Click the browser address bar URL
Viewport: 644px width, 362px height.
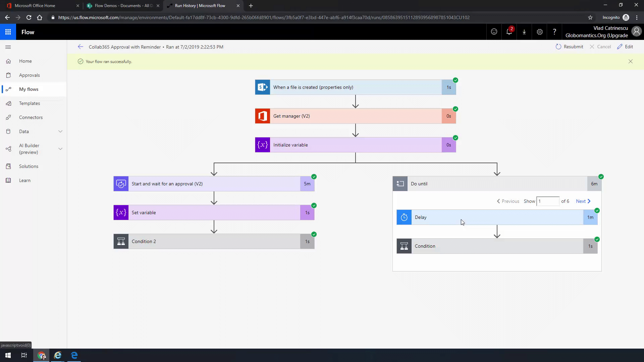[264, 17]
